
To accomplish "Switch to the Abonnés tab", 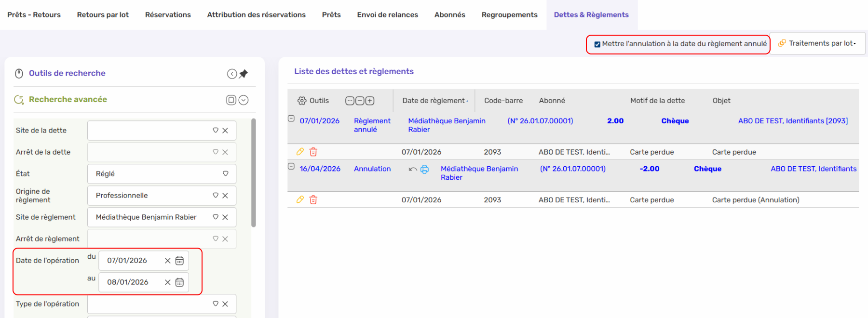I will [x=449, y=15].
